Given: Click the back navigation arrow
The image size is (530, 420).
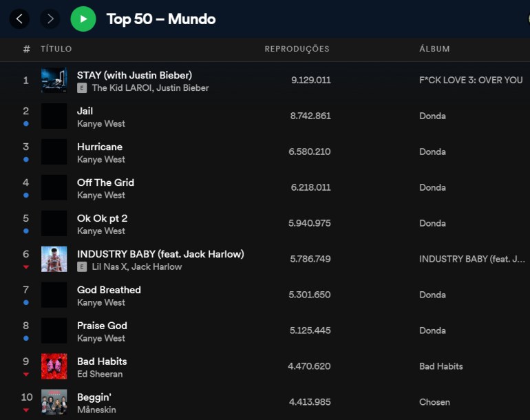Looking at the screenshot, I should [x=19, y=19].
